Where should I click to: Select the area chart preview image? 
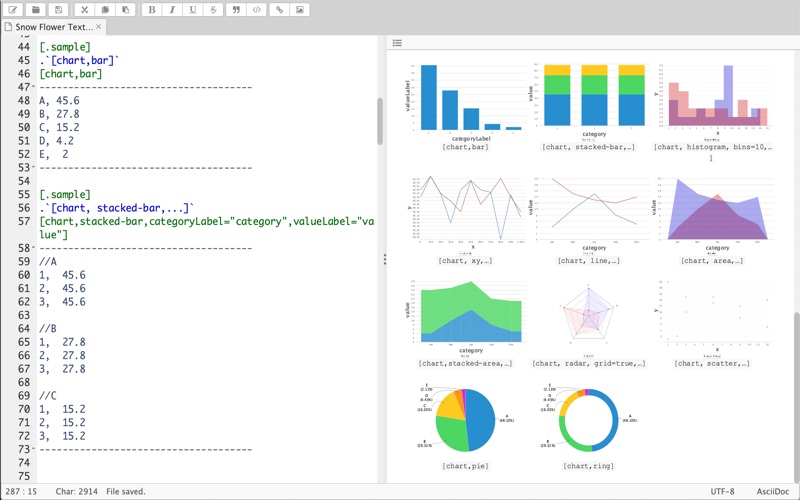pos(712,215)
